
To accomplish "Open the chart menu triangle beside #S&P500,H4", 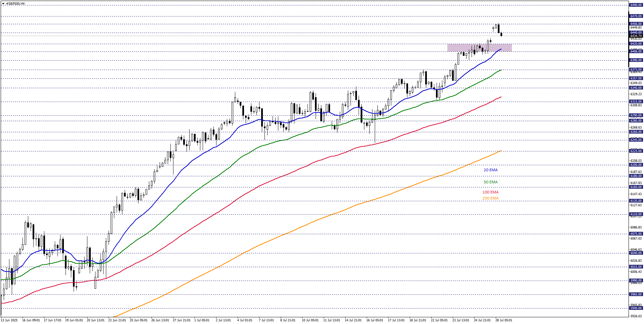I will tap(3, 4).
